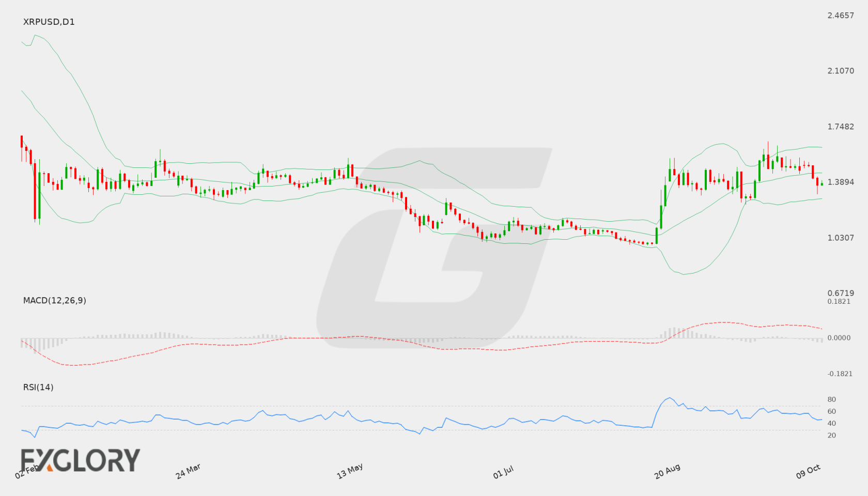Click the 0.0000 MACD scale value
Viewport: 868px width, 496px height.
839,337
